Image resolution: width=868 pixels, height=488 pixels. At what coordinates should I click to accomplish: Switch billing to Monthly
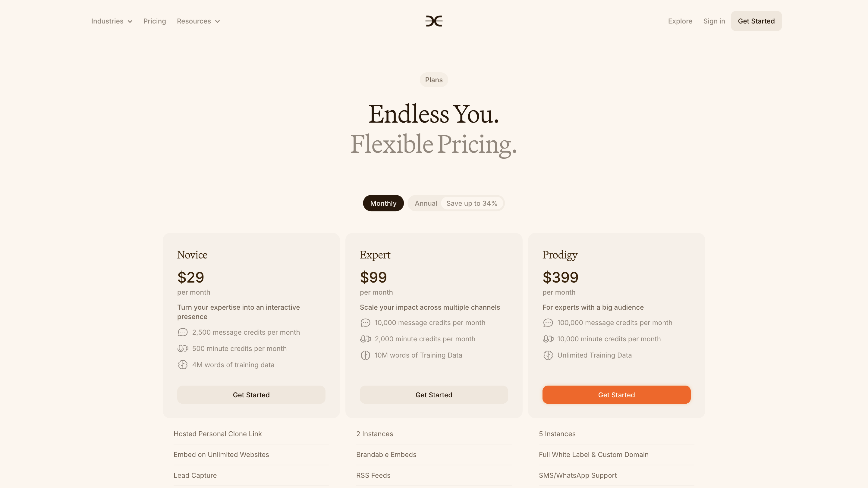(383, 203)
